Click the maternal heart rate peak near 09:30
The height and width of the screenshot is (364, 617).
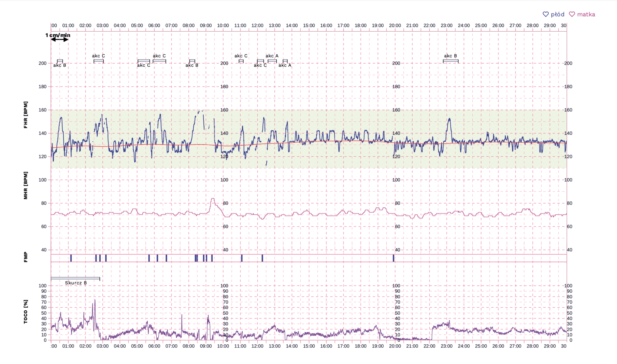pyautogui.click(x=213, y=199)
